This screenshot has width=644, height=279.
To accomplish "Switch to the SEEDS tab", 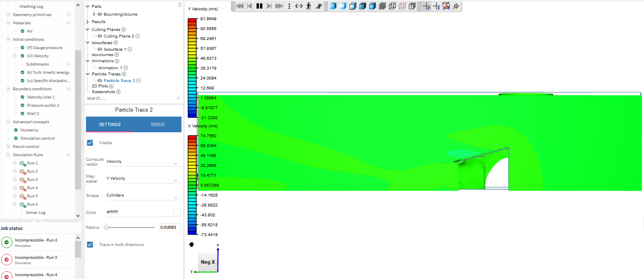I will click(x=158, y=124).
